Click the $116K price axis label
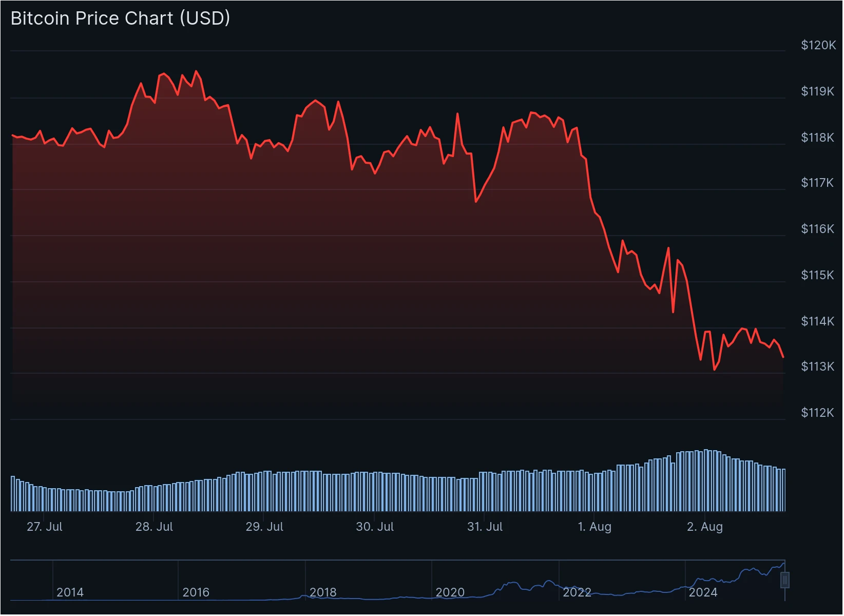Image resolution: width=844 pixels, height=616 pixels. 817,229
